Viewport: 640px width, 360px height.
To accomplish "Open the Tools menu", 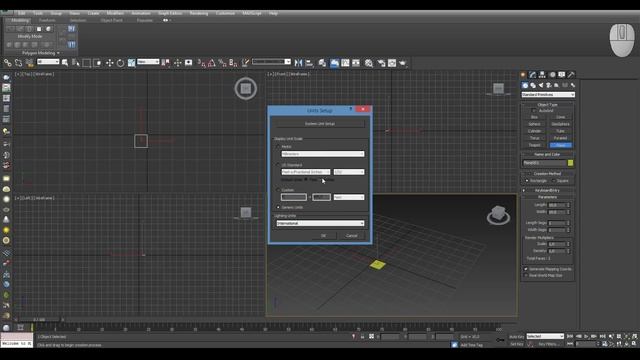I will 38,13.
